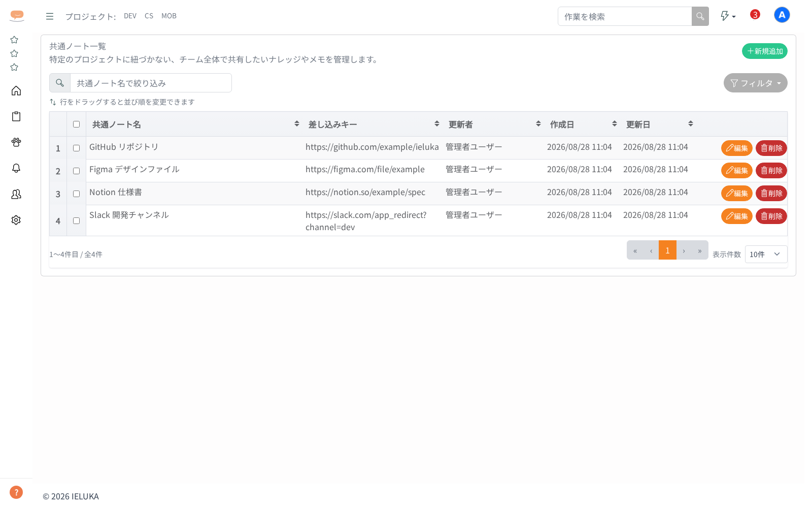Click the magnifier icon in note filter box
The image size is (812, 508).
pyautogui.click(x=60, y=83)
